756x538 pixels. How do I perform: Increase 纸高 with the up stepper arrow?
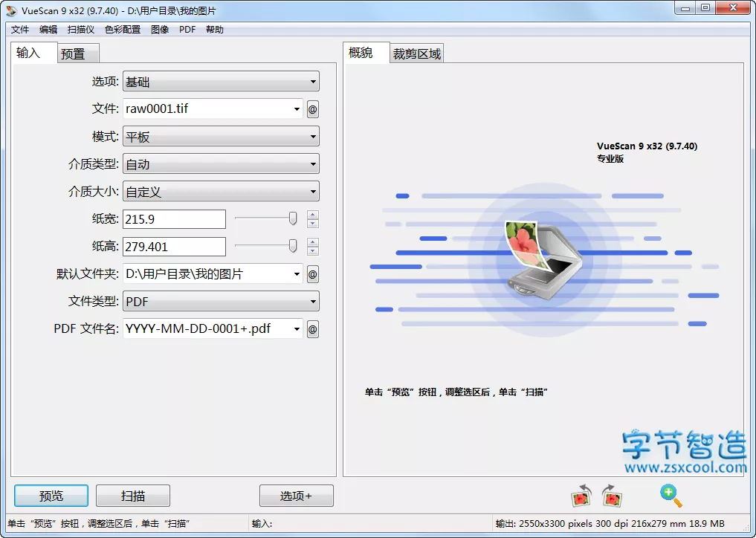(313, 242)
